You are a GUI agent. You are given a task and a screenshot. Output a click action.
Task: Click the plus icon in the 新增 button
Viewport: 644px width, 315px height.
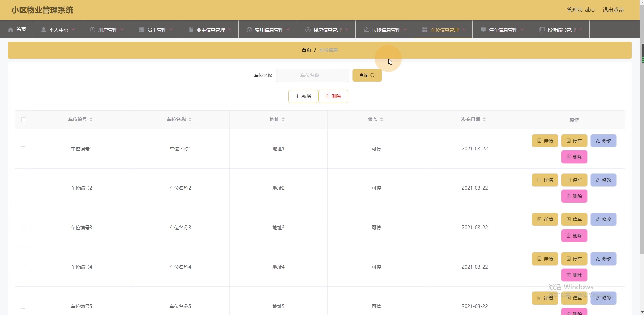click(x=297, y=96)
